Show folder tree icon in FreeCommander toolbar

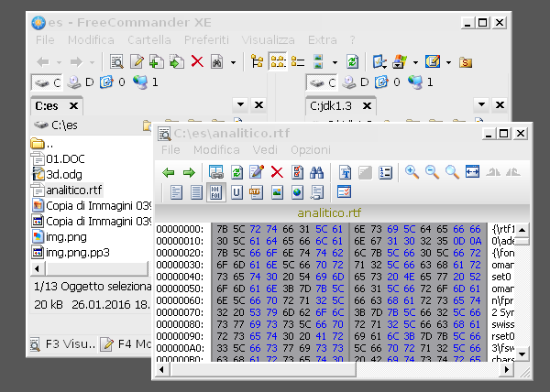click(257, 62)
